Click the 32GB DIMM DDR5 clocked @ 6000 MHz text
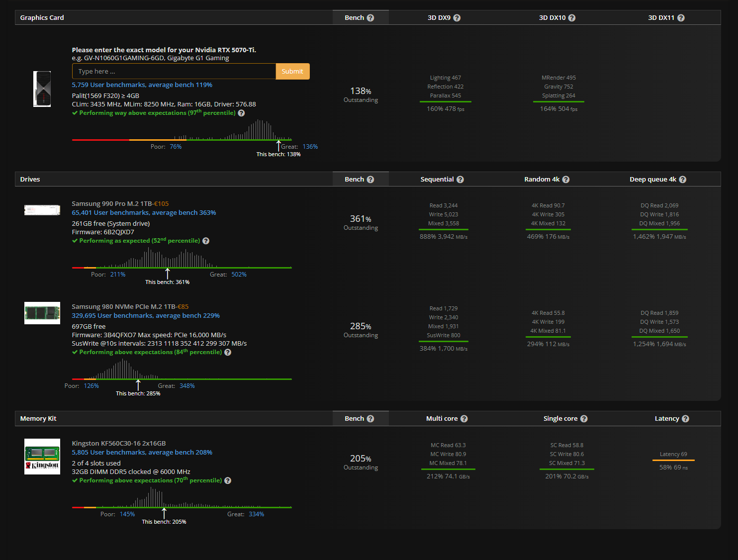The height and width of the screenshot is (560, 738). (x=131, y=472)
